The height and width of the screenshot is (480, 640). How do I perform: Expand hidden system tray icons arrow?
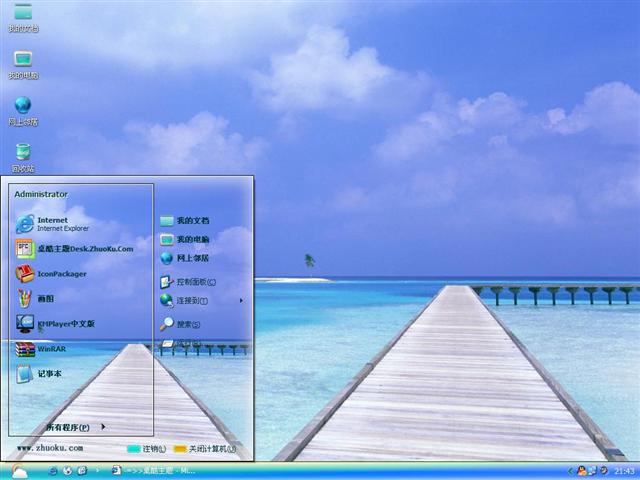click(x=571, y=471)
